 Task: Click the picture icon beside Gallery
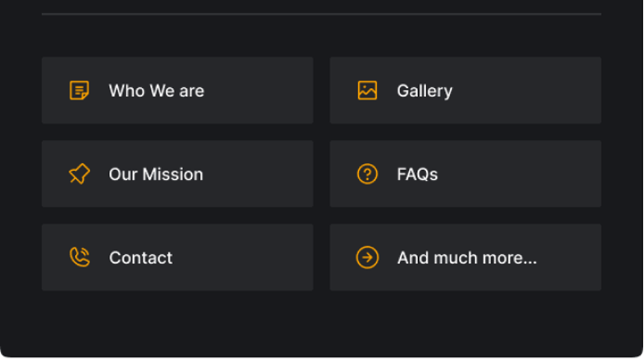(x=367, y=90)
